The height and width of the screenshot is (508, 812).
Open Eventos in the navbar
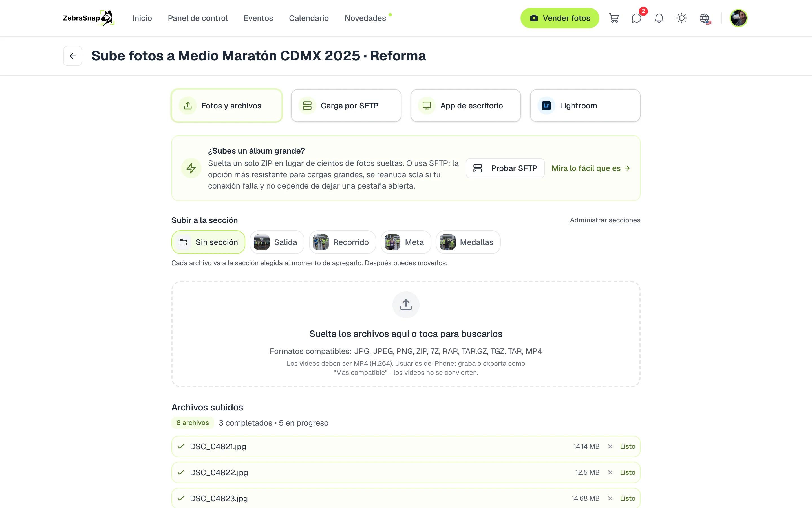tap(258, 18)
